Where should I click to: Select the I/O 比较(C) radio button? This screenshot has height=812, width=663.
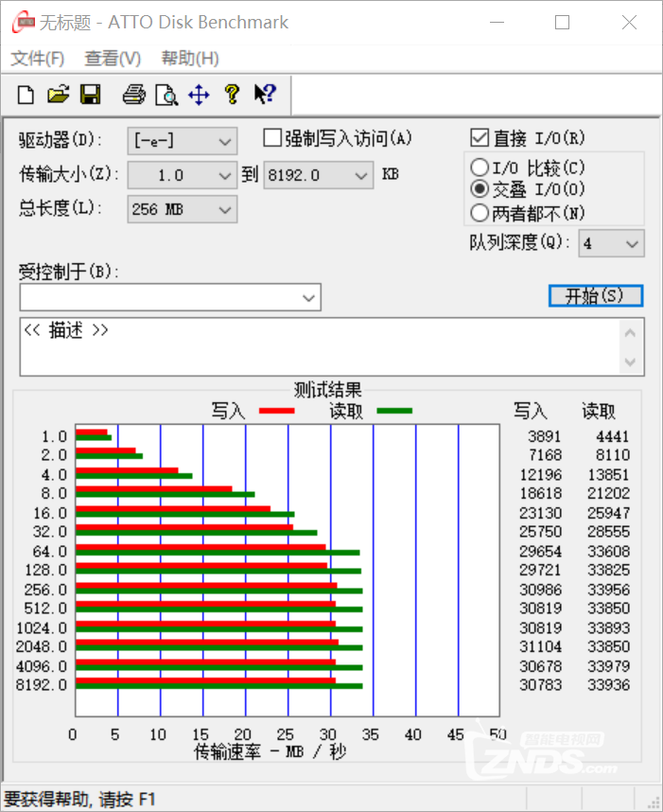(x=480, y=168)
